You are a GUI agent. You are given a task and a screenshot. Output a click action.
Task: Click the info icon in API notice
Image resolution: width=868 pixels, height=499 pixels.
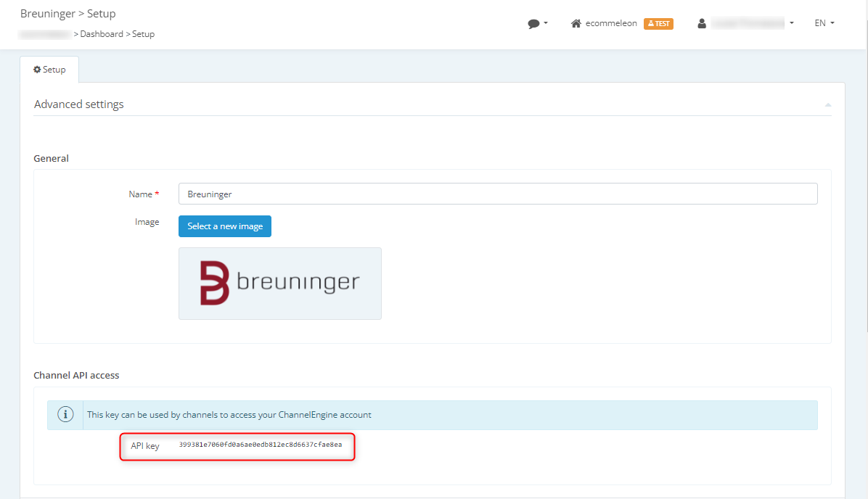pos(65,414)
